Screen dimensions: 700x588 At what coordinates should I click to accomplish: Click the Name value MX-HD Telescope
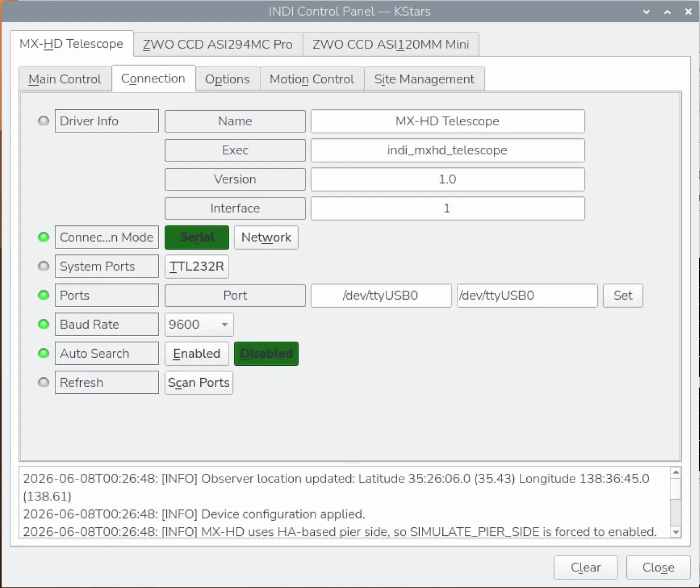click(448, 121)
